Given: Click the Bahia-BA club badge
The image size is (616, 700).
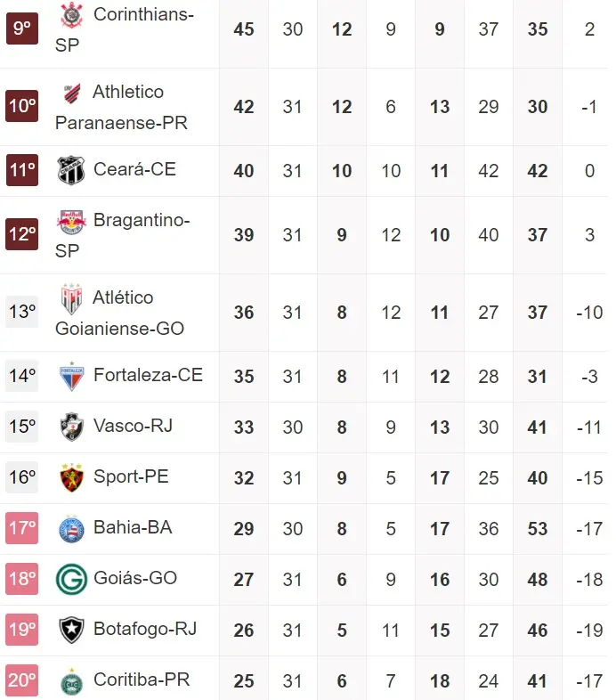Looking at the screenshot, I should tap(71, 528).
